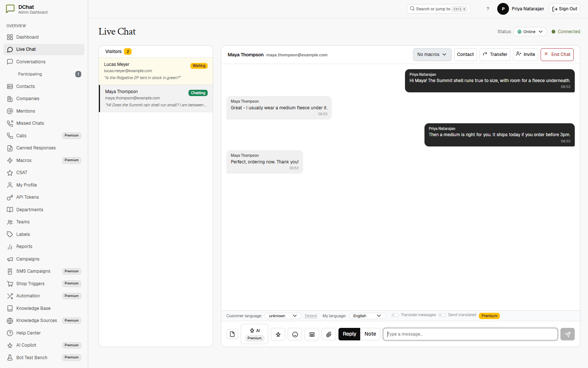The image size is (588, 368).
Task: Click the canned responses layout icon
Action: 312,334
